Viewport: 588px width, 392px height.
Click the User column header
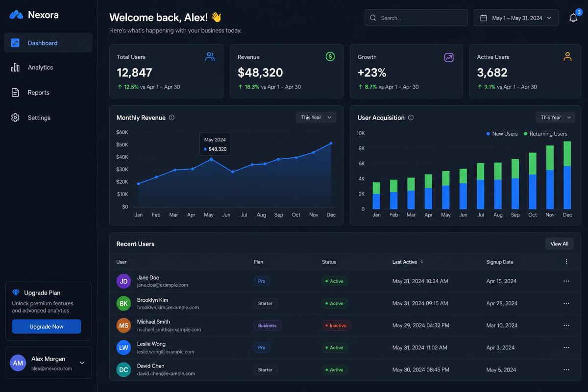point(122,262)
